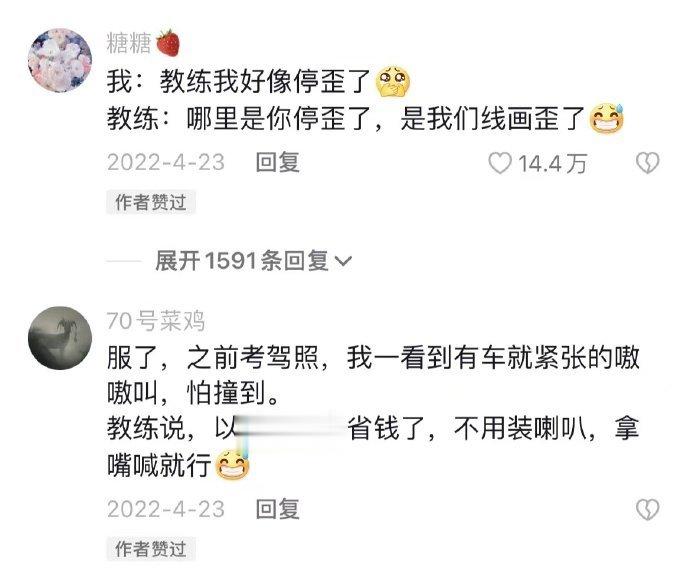690x580 pixels.
Task: Select 糖糖's comment text about 教练 停歪了
Action: pyautogui.click(x=365, y=100)
